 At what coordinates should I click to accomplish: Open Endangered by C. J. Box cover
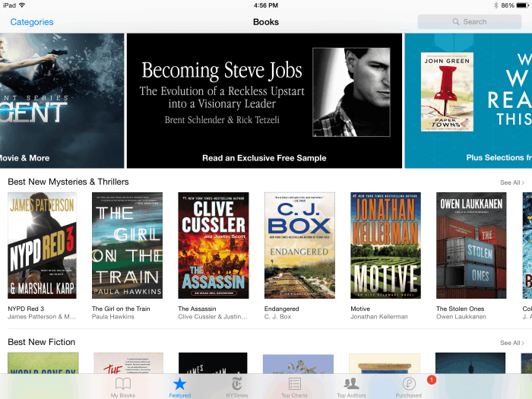[x=299, y=245]
